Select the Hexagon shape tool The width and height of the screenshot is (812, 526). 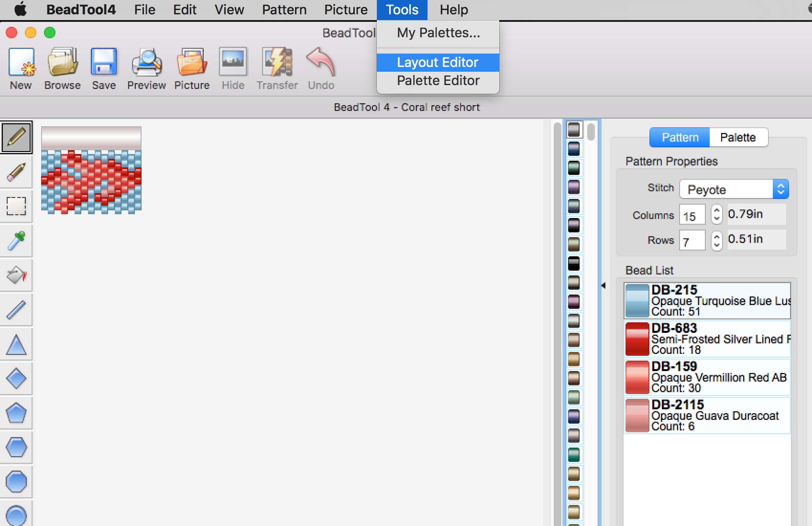pos(16,448)
